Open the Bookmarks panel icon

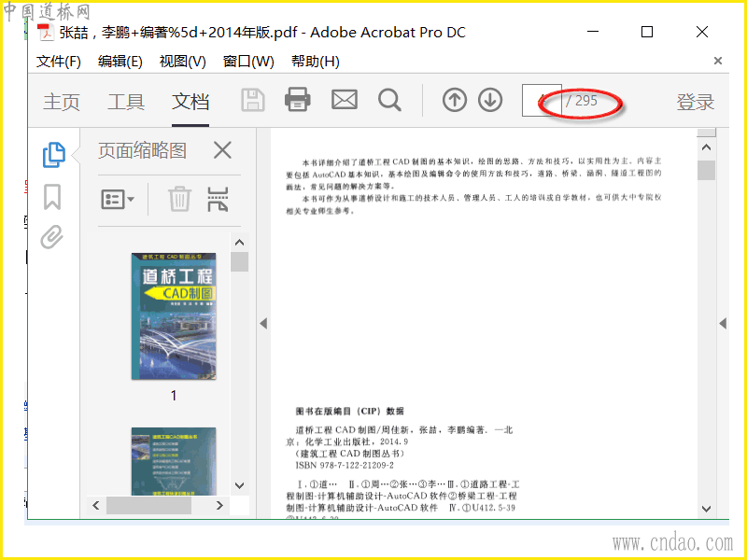pos(52,197)
